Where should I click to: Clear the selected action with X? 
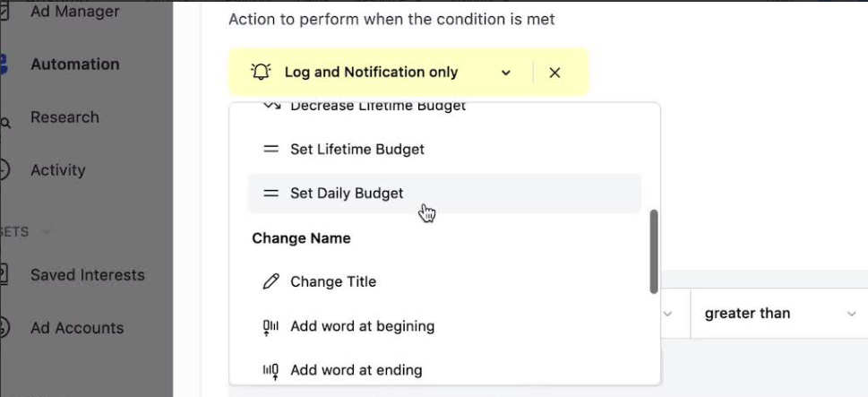[x=554, y=73]
